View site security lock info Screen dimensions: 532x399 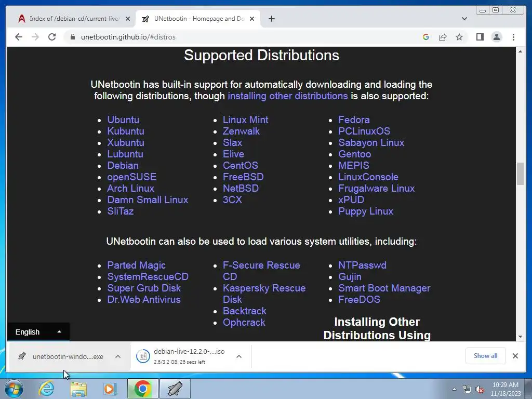(x=73, y=37)
